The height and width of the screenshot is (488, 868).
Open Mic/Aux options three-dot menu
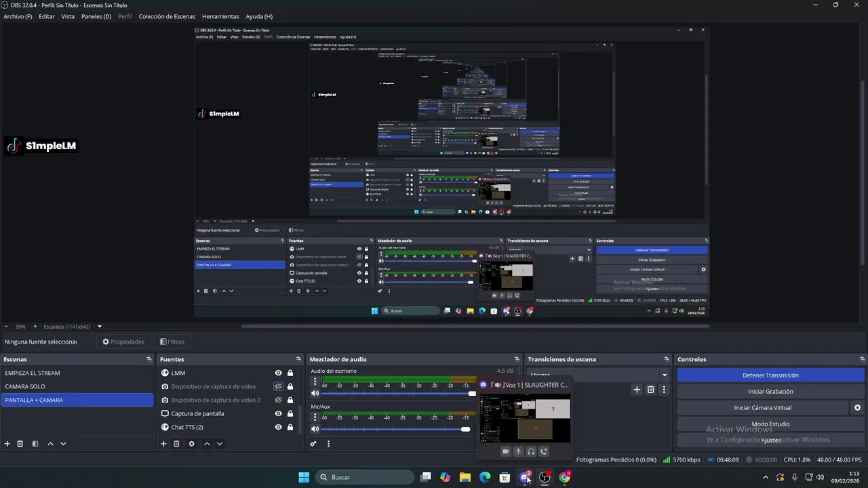(x=315, y=417)
